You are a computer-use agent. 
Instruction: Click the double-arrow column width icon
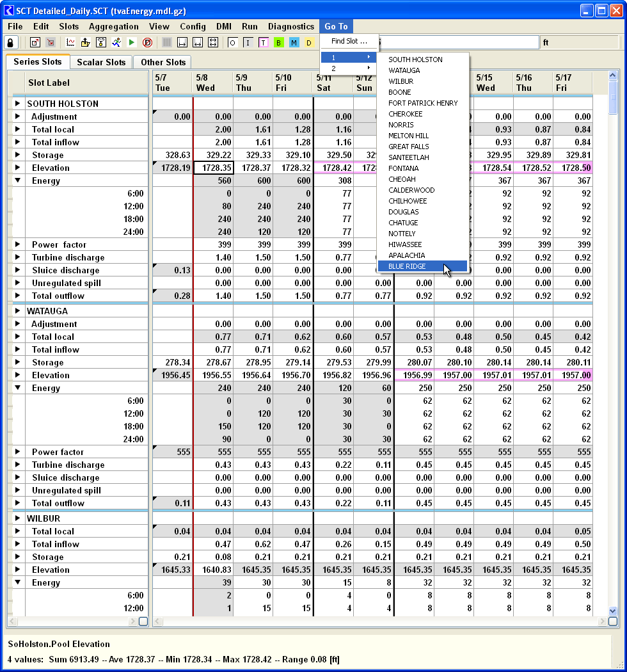pos(198,42)
